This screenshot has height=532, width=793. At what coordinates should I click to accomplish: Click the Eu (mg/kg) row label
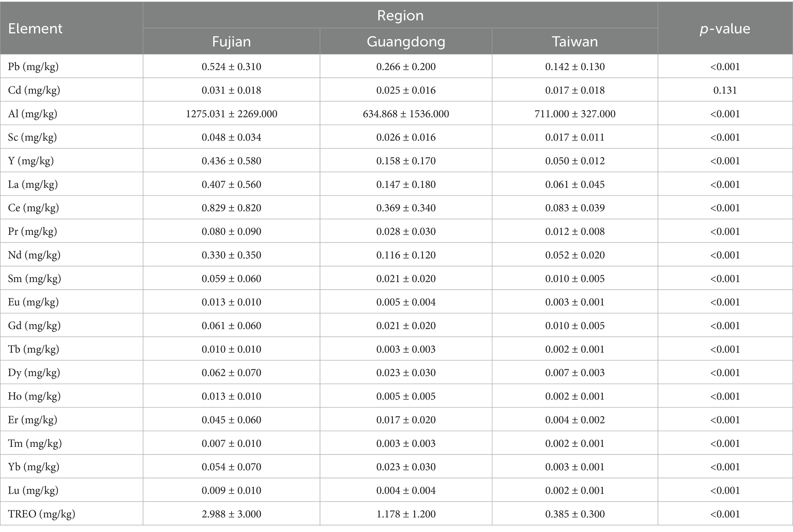click(33, 302)
